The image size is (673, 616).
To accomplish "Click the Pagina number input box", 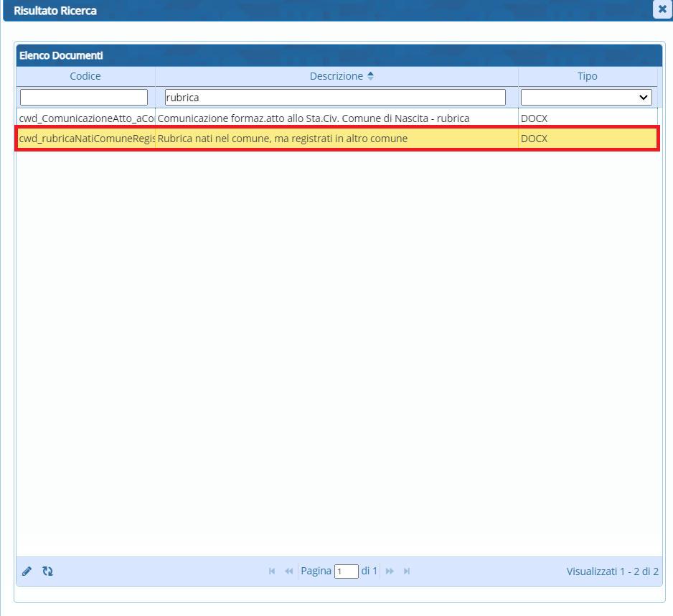I will [347, 571].
